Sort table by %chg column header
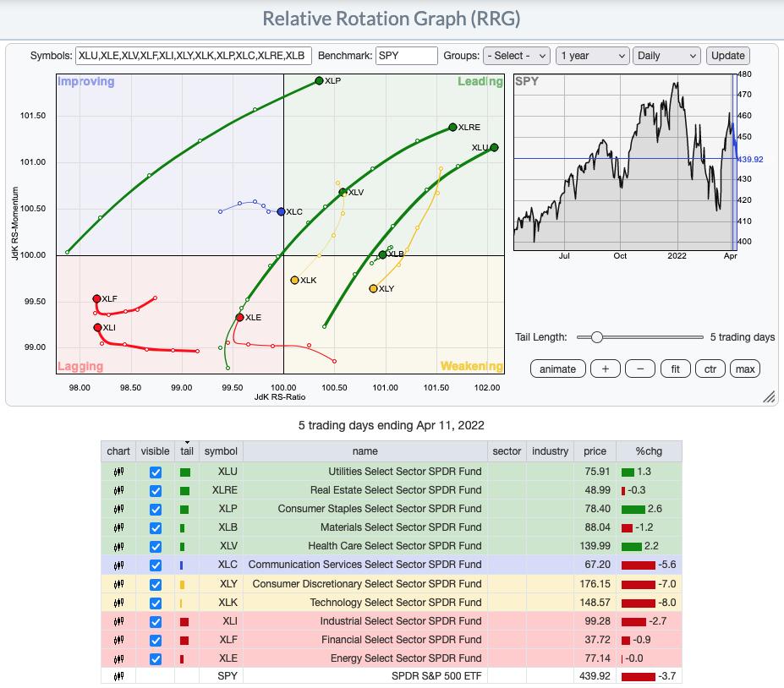The height and width of the screenshot is (688, 784). click(x=649, y=451)
